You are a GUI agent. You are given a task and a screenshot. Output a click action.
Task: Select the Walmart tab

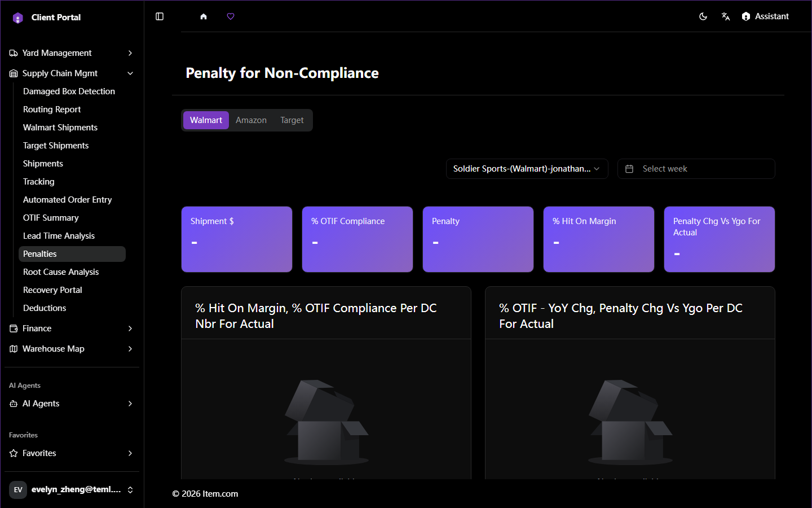pyautogui.click(x=206, y=120)
